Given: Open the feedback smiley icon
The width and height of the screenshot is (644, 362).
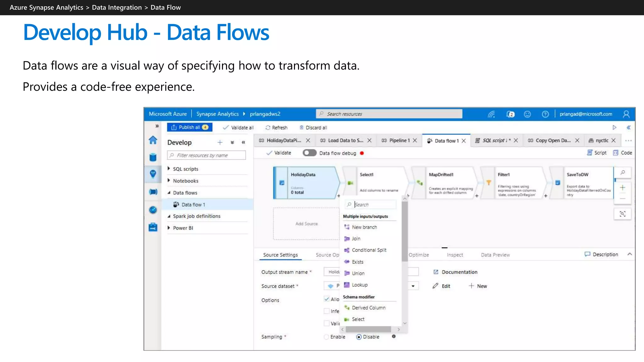Looking at the screenshot, I should pos(527,114).
